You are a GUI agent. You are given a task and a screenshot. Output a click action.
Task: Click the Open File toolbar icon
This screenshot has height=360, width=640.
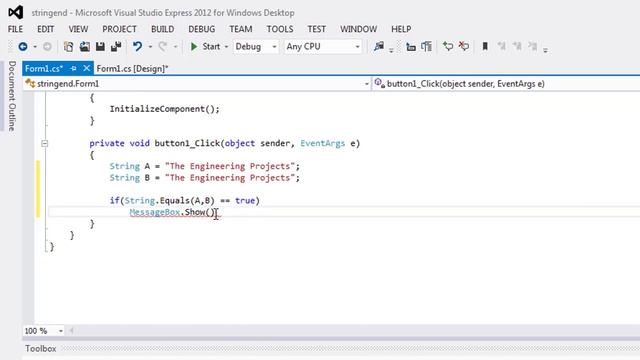[x=84, y=47]
